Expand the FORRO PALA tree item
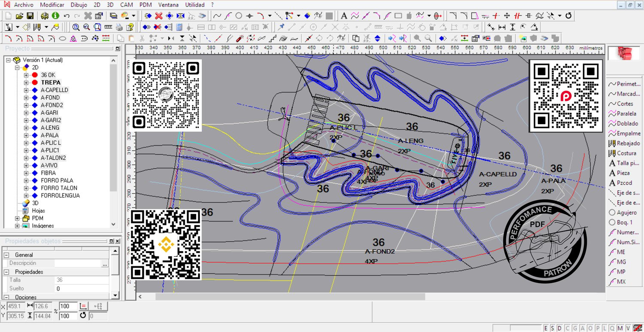This screenshot has width=644, height=332. pos(26,180)
